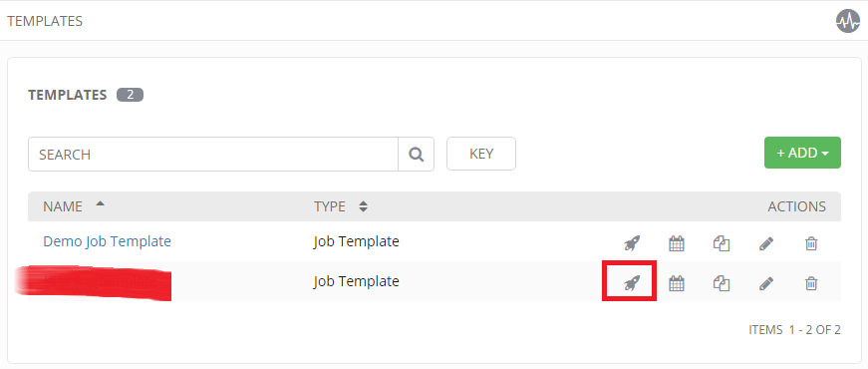Focus the SEARCH input field
The image size is (868, 369).
(x=213, y=154)
